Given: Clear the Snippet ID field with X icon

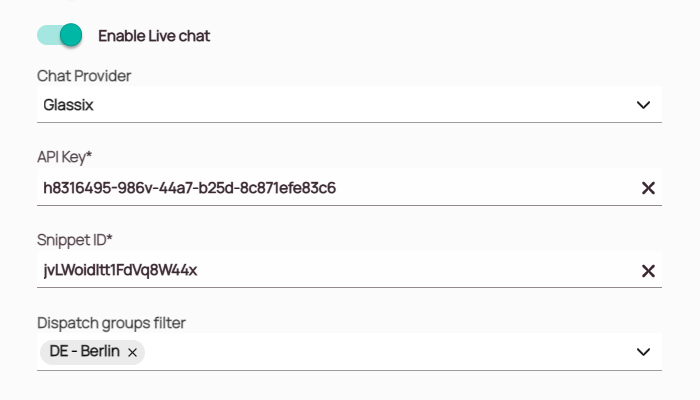Looking at the screenshot, I should point(648,271).
